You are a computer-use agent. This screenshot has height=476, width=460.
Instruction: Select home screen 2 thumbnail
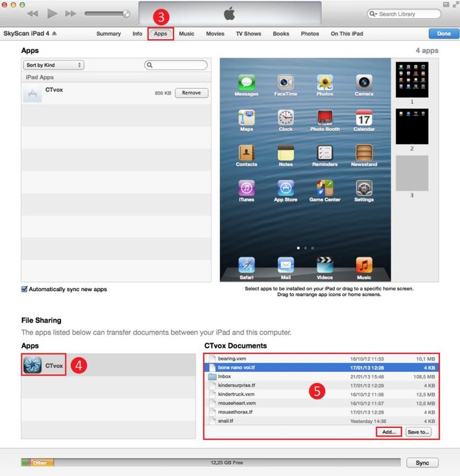coord(412,127)
